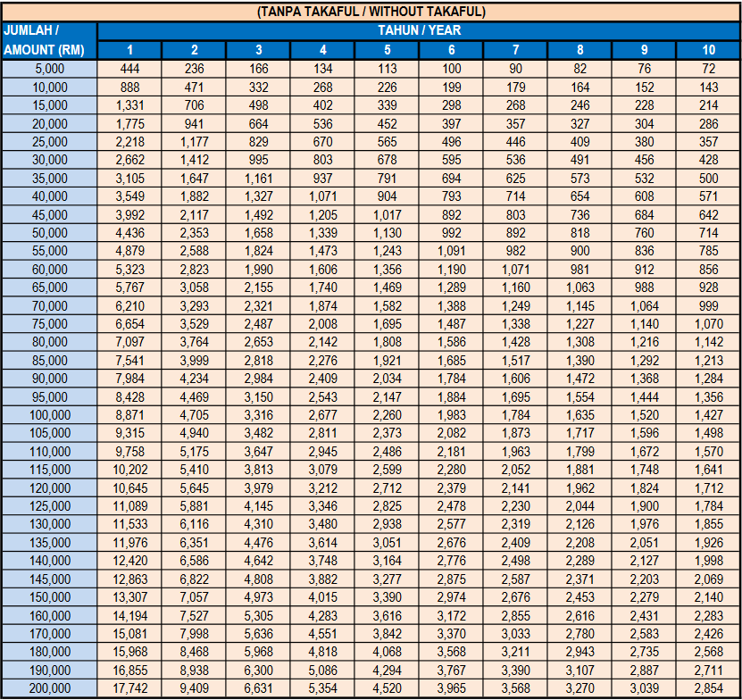Click the 50,000 amount row label
Screen dimensions: 742x700
[49, 233]
